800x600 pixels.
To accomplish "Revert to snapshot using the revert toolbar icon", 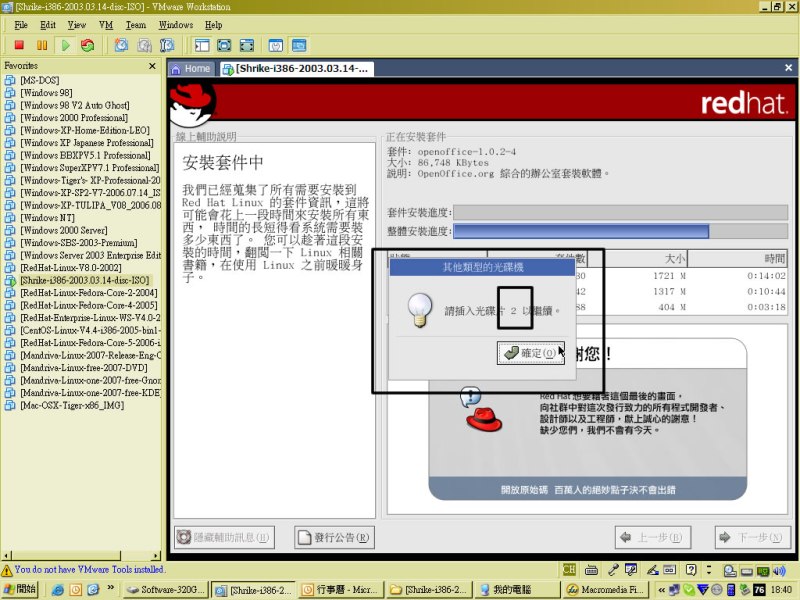I will point(144,45).
